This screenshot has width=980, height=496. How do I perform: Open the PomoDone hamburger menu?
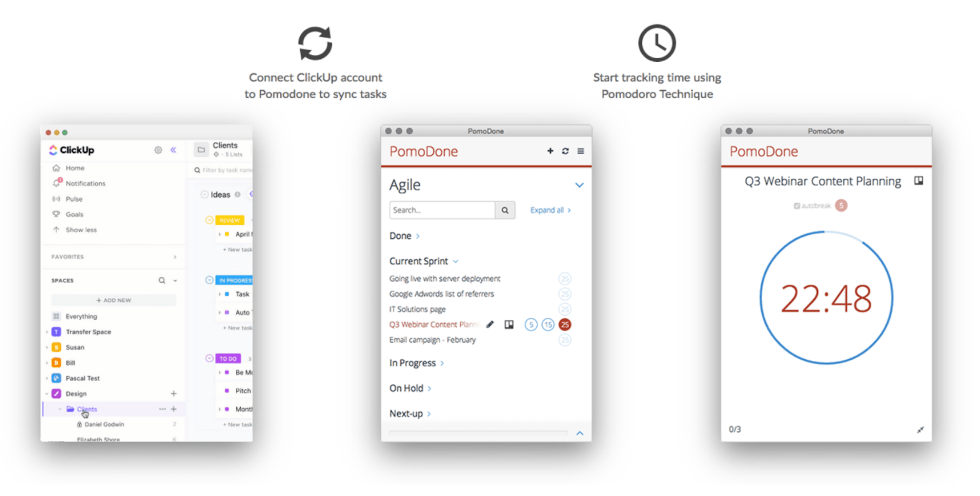(x=580, y=151)
